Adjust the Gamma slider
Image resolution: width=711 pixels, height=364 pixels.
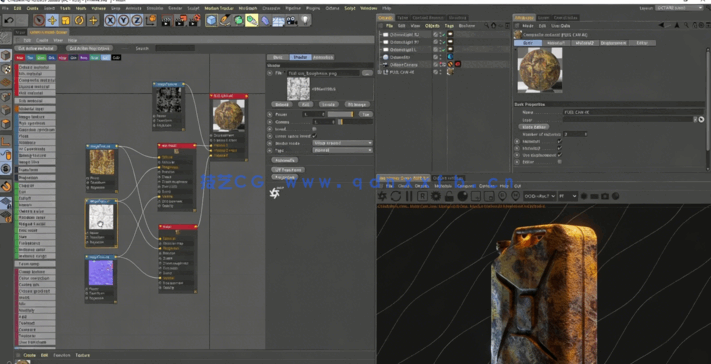pyautogui.click(x=355, y=121)
